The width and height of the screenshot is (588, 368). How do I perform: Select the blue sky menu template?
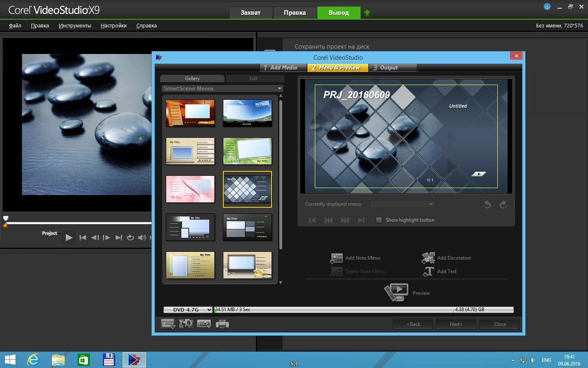click(x=247, y=113)
